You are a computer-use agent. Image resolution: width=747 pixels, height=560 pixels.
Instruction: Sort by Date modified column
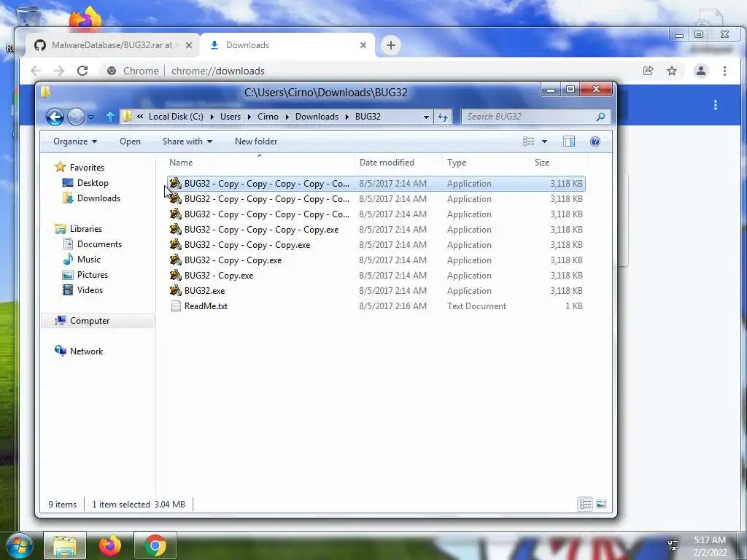(x=398, y=163)
